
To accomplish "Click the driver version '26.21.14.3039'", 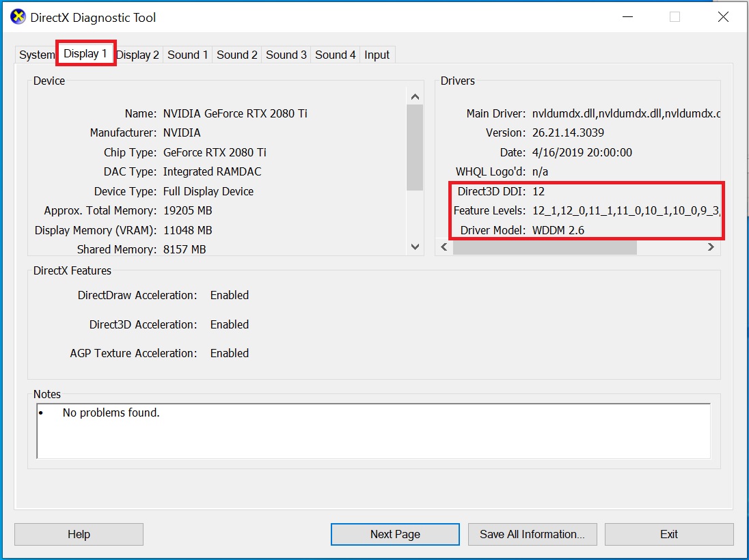I will (568, 132).
